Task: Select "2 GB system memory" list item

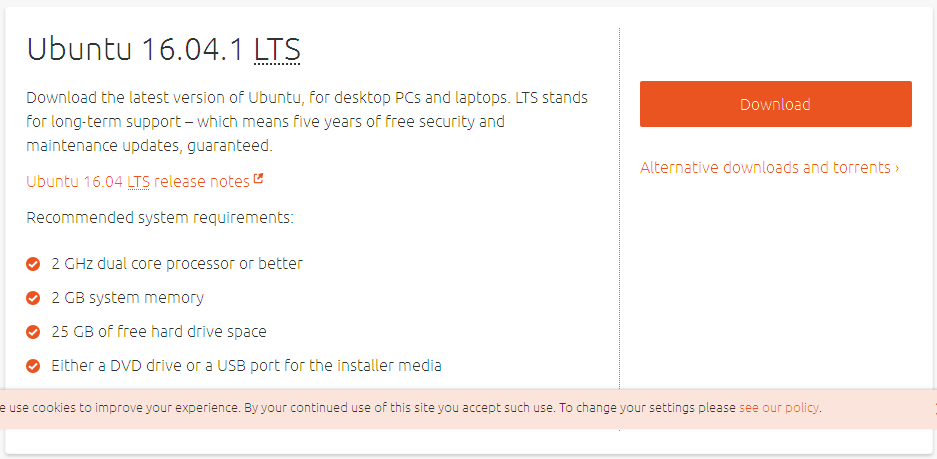Action: [x=128, y=298]
